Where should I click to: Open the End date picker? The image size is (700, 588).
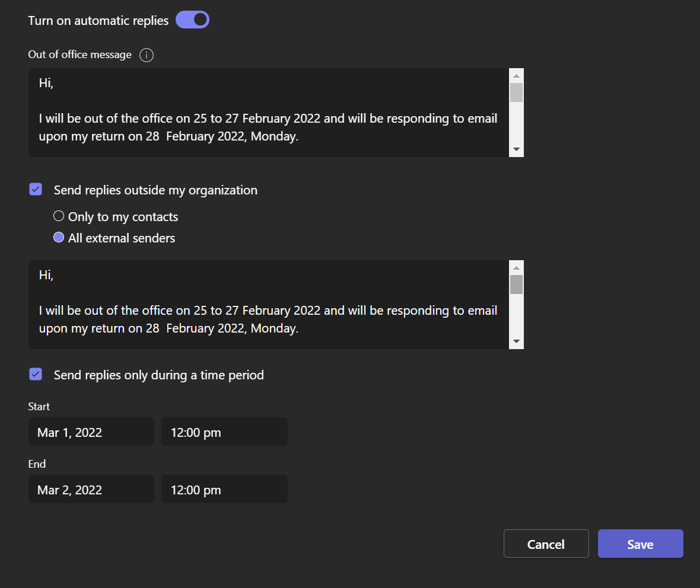[91, 490]
